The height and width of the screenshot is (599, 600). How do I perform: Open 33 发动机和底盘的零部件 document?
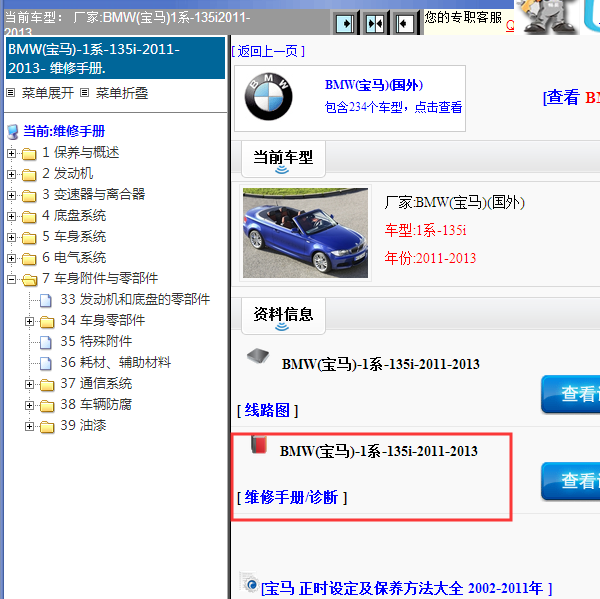(135, 300)
